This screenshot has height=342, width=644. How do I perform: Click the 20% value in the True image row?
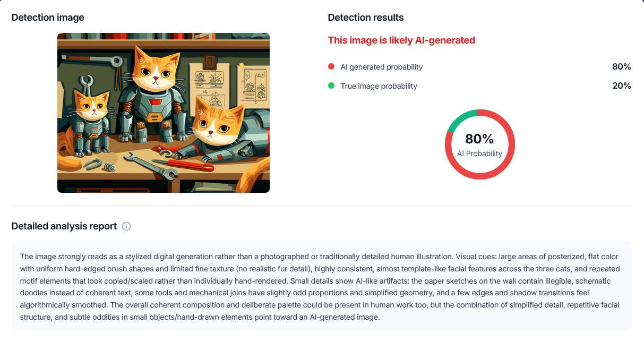pos(621,86)
